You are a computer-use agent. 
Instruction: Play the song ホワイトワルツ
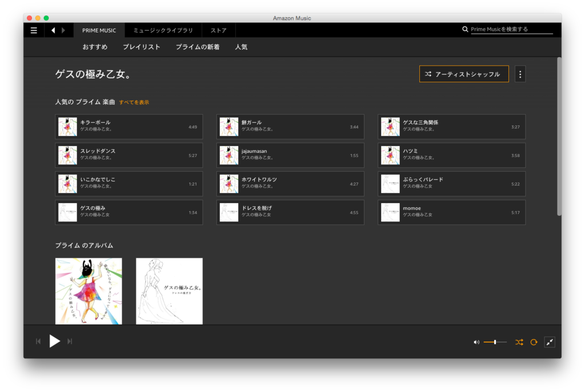tap(290, 184)
